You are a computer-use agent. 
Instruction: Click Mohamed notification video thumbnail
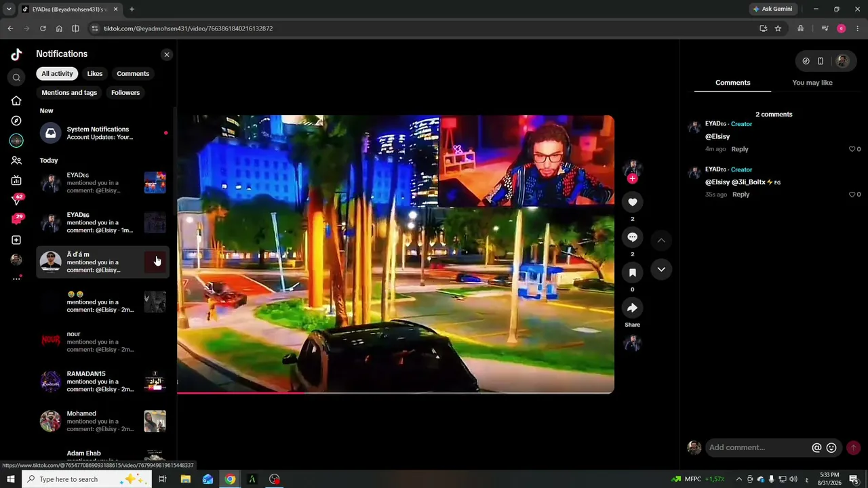coord(155,422)
